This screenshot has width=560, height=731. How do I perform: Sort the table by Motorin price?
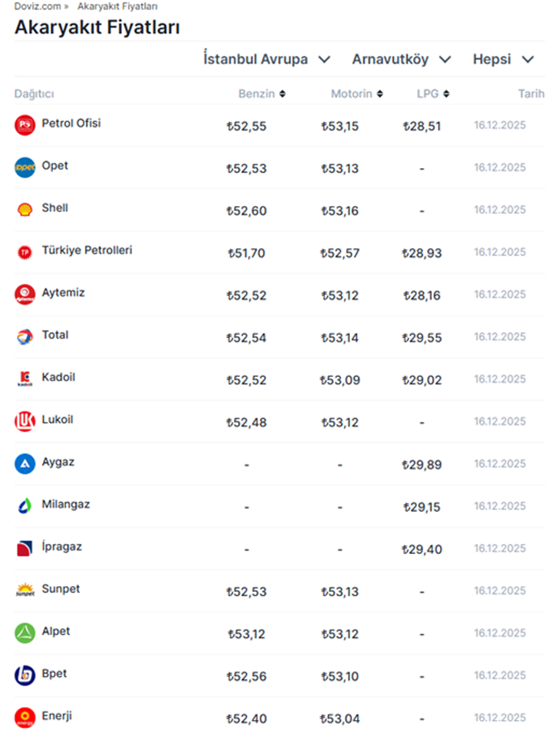(x=356, y=94)
